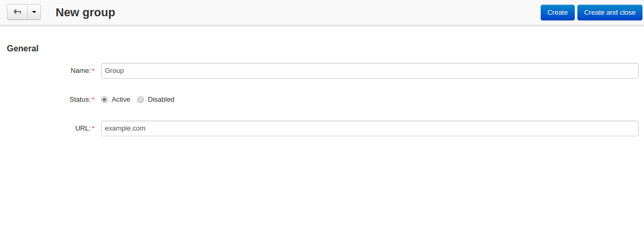
Task: Click the 'Disabled' radio label text
Action: click(161, 100)
